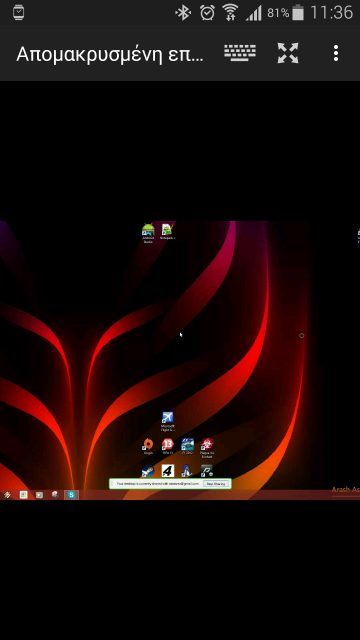Open Android Studio desktop shortcut
360x640 pixels.
tap(148, 233)
